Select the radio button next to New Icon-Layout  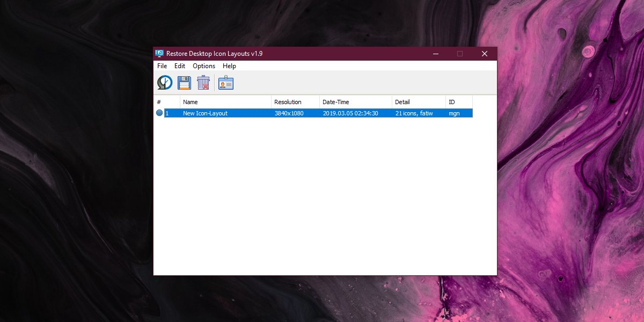point(159,113)
